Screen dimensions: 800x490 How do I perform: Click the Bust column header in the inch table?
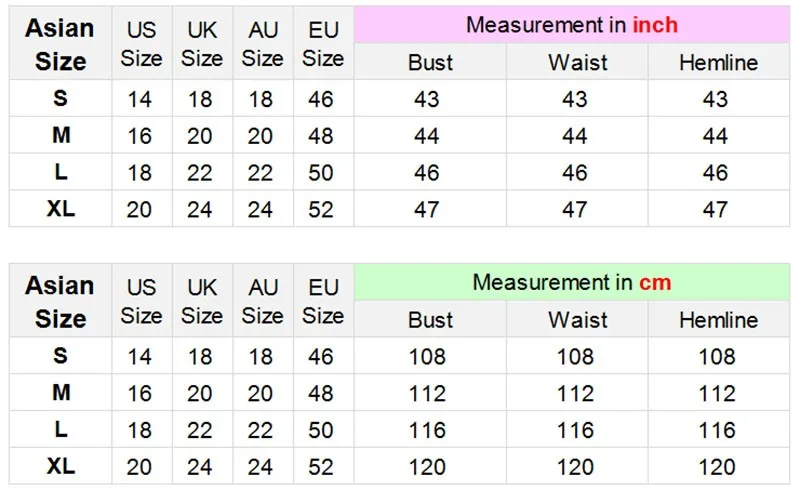pos(430,63)
